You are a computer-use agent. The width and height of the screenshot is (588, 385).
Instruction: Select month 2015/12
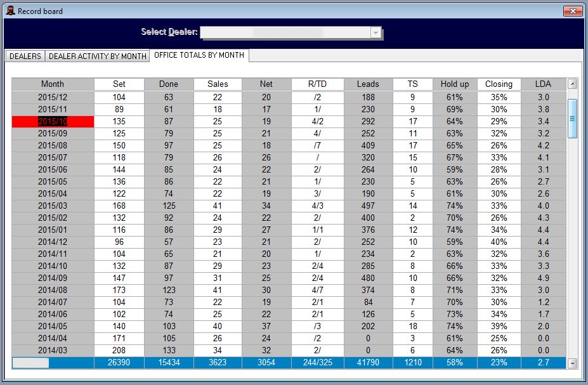[x=53, y=97]
